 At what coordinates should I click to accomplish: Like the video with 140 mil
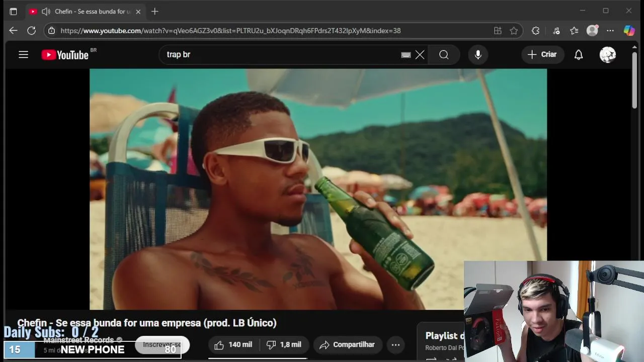coord(233,345)
